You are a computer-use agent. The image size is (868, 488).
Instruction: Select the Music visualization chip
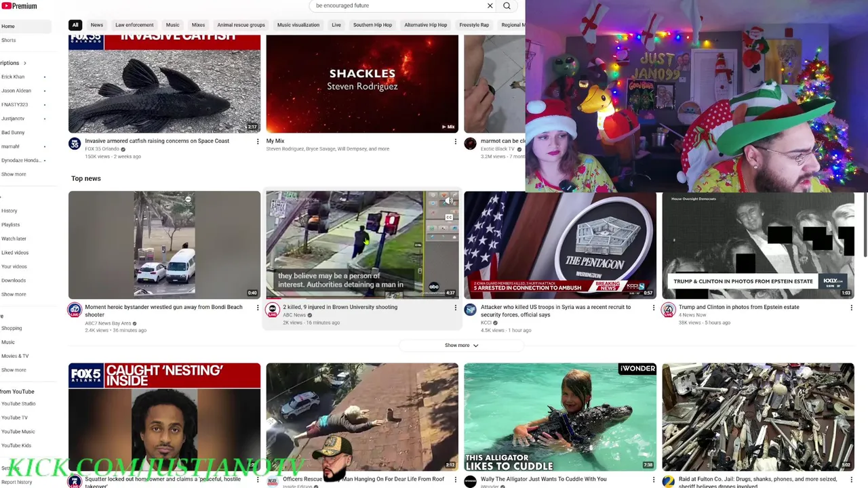[x=298, y=25]
